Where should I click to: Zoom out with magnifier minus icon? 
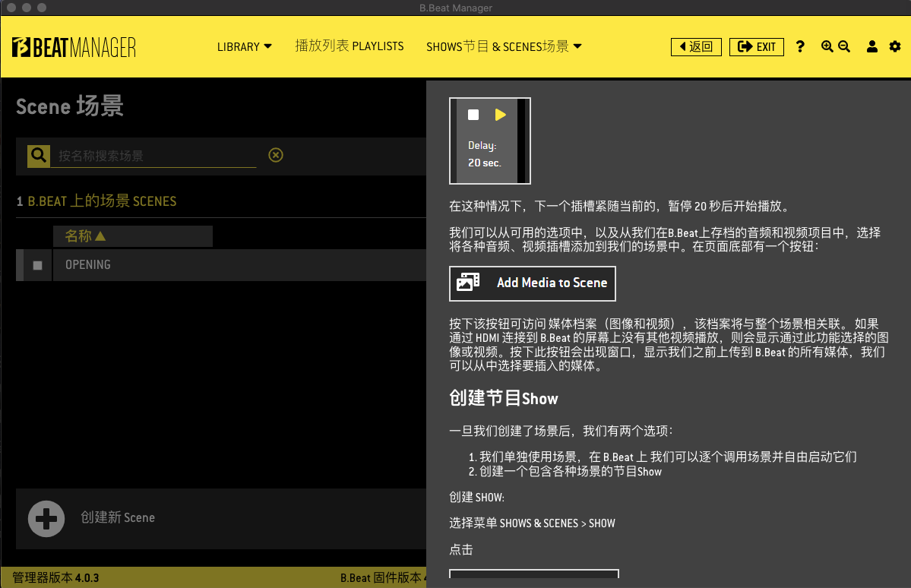point(844,46)
